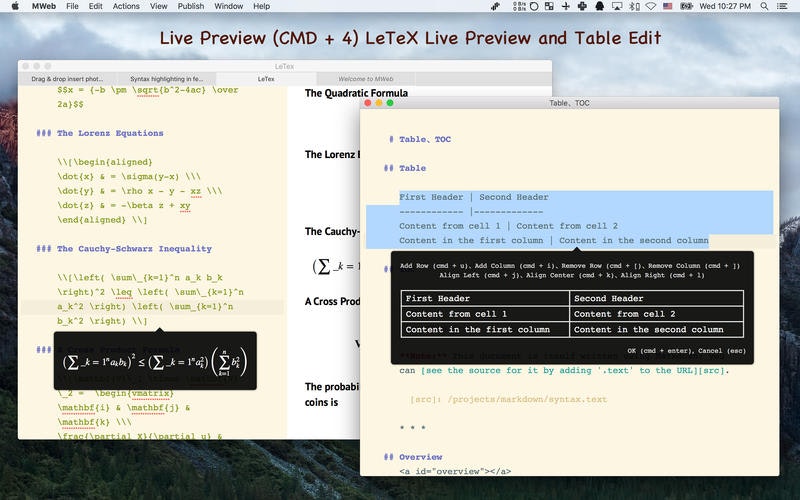
Task: Click the 'LeTex' window title bar
Action: [284, 66]
